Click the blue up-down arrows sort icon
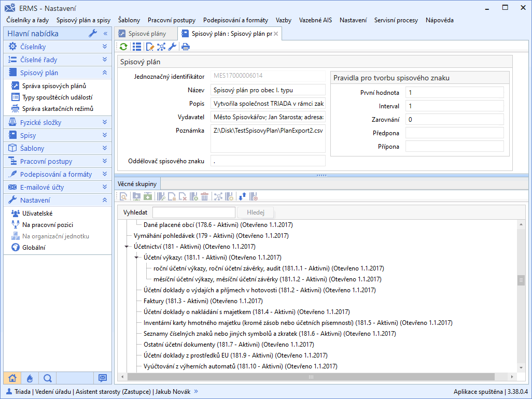532x399 pixels. tap(242, 196)
